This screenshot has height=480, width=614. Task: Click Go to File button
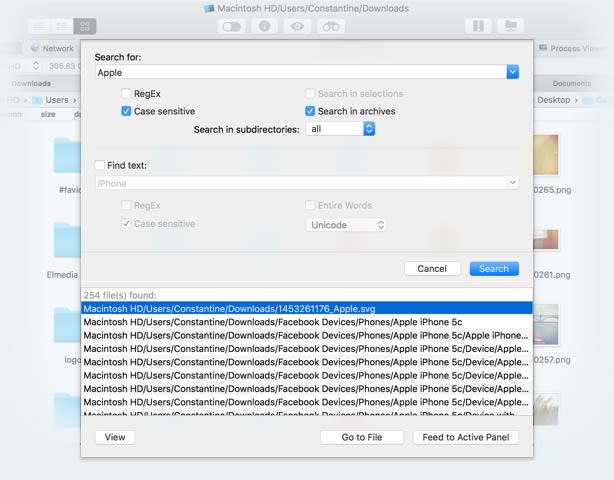point(362,437)
